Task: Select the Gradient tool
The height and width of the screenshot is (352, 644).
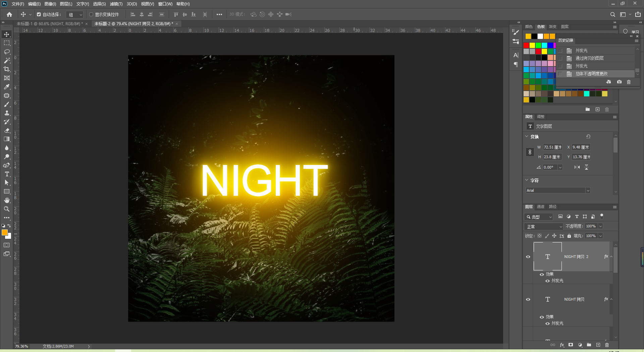Action: coord(7,139)
